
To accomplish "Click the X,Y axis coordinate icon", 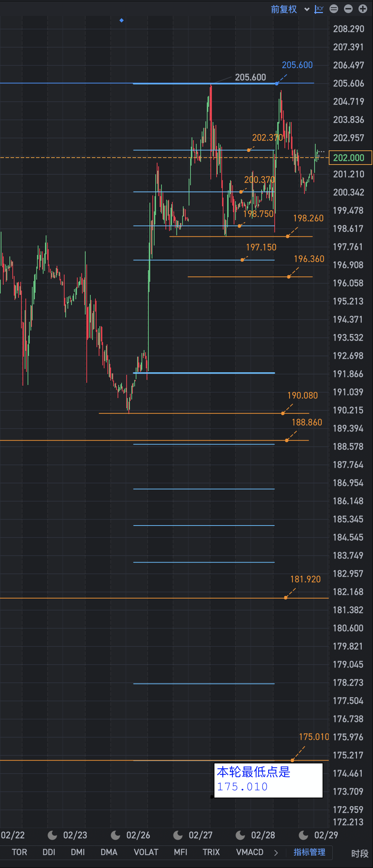I will (x=319, y=9).
